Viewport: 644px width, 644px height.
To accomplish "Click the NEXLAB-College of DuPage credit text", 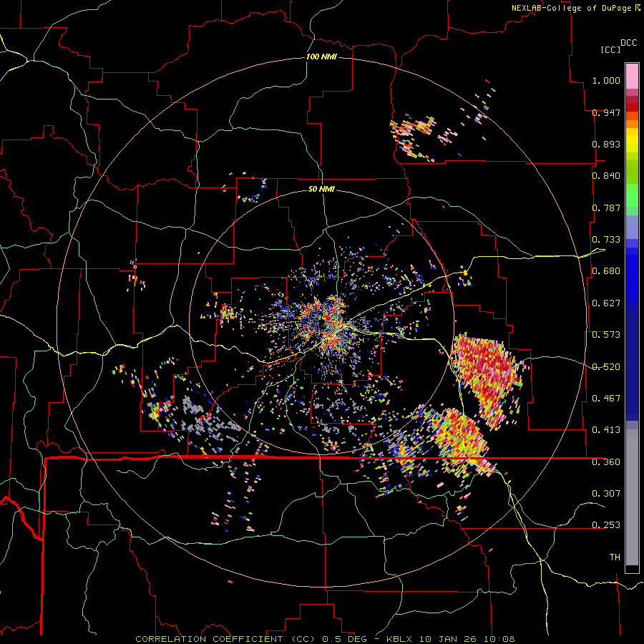I will (x=575, y=8).
